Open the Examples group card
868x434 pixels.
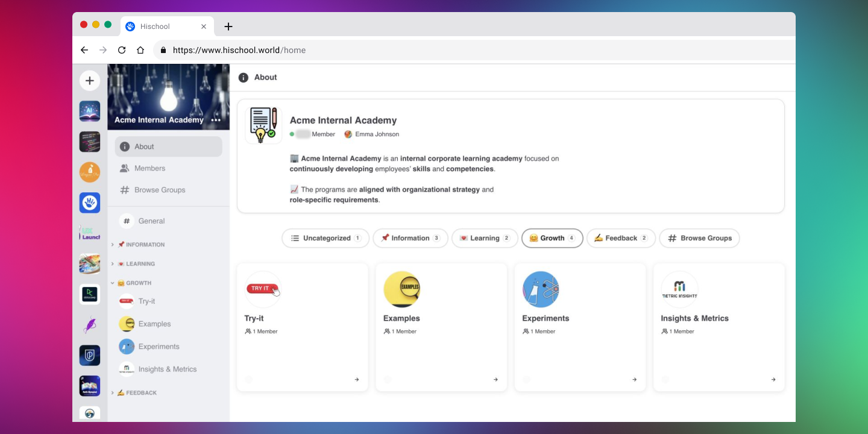441,327
